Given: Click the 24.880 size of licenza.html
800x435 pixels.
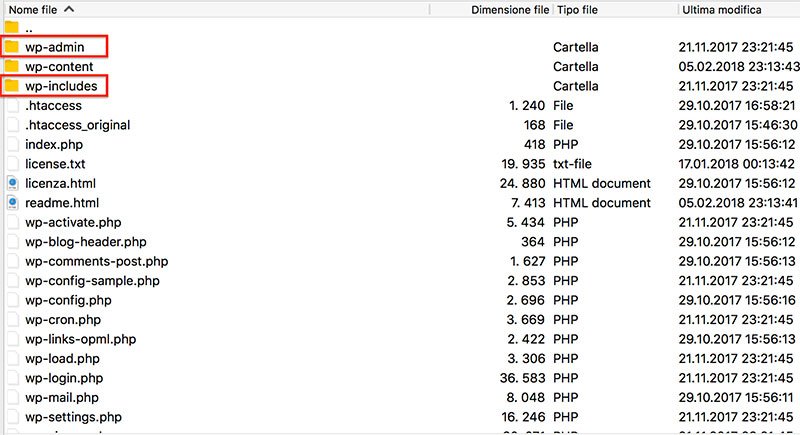Looking at the screenshot, I should pyautogui.click(x=522, y=183).
